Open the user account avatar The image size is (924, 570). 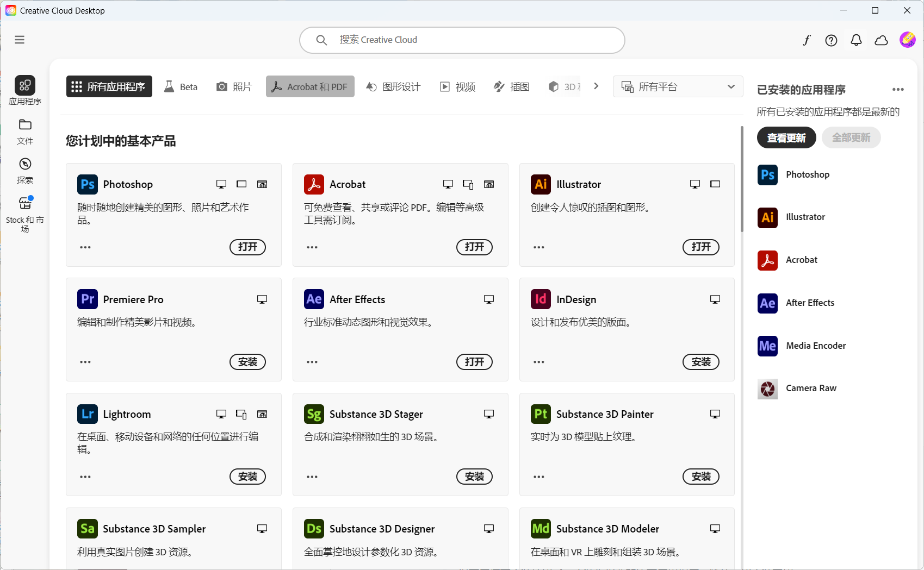click(907, 40)
